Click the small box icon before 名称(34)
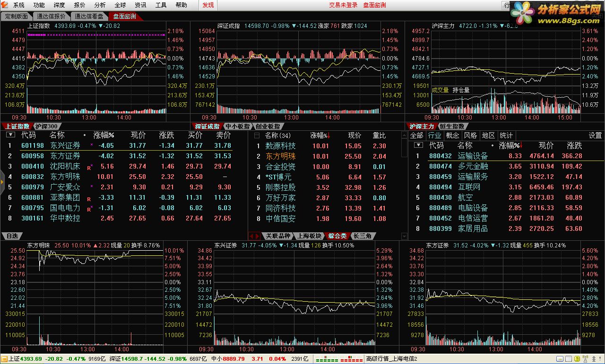The image size is (605, 364). pyautogui.click(x=257, y=135)
